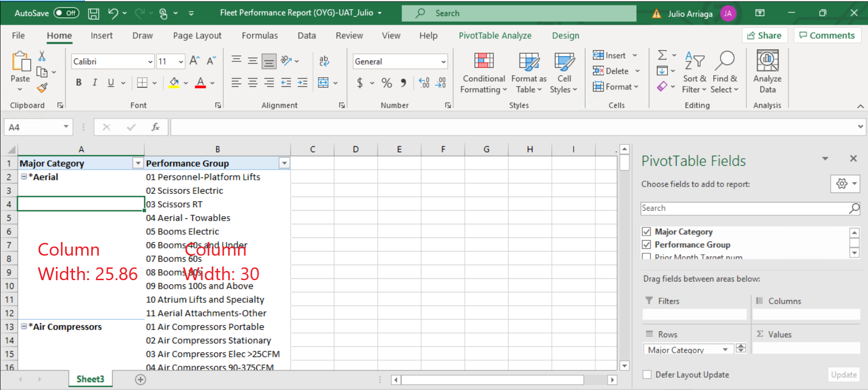
Task: Enable Defer Layout Update checkbox
Action: (647, 375)
